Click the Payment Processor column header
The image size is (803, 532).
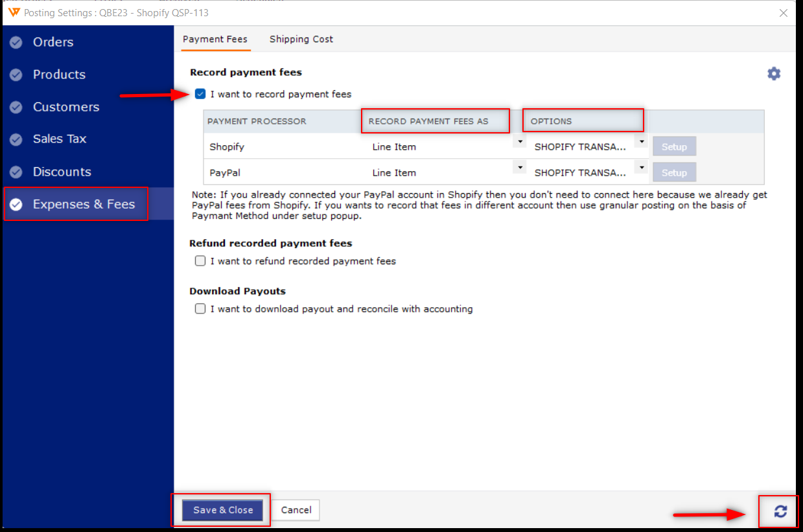[x=257, y=121]
